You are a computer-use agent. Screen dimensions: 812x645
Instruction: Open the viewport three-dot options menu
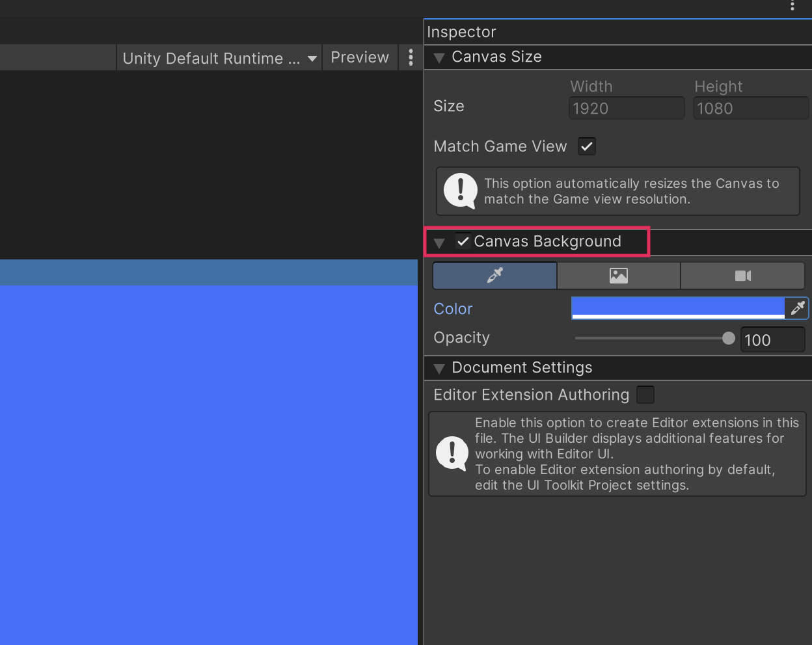coord(411,57)
